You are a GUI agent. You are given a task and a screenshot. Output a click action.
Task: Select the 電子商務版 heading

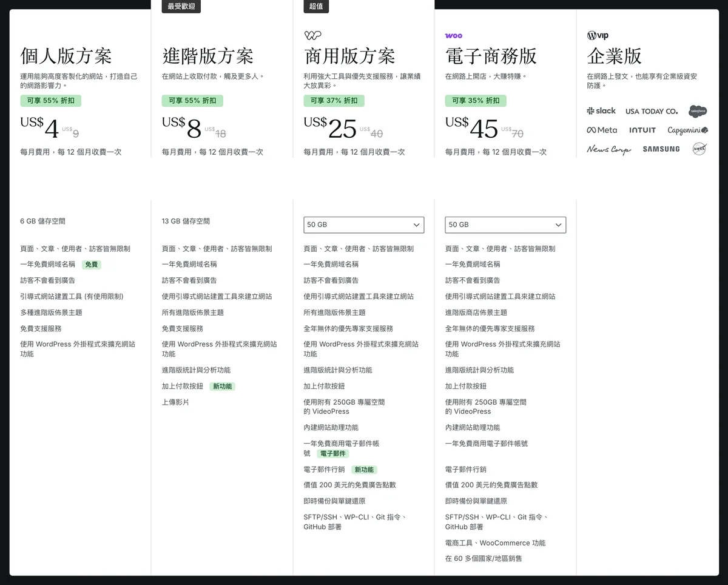(491, 56)
